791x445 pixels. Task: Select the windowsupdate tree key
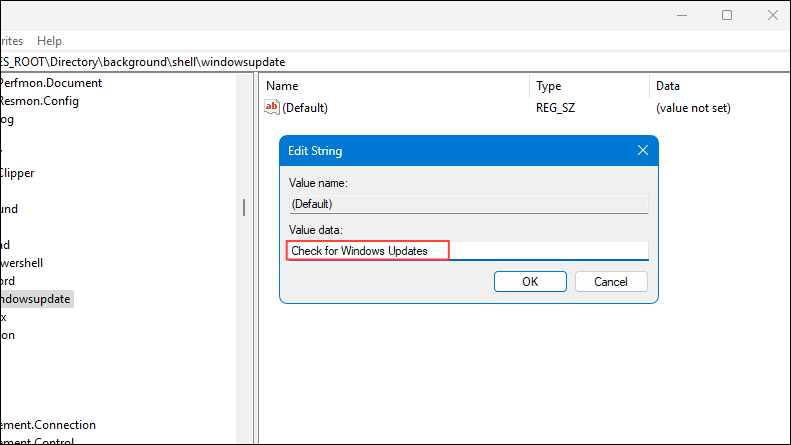coord(35,299)
